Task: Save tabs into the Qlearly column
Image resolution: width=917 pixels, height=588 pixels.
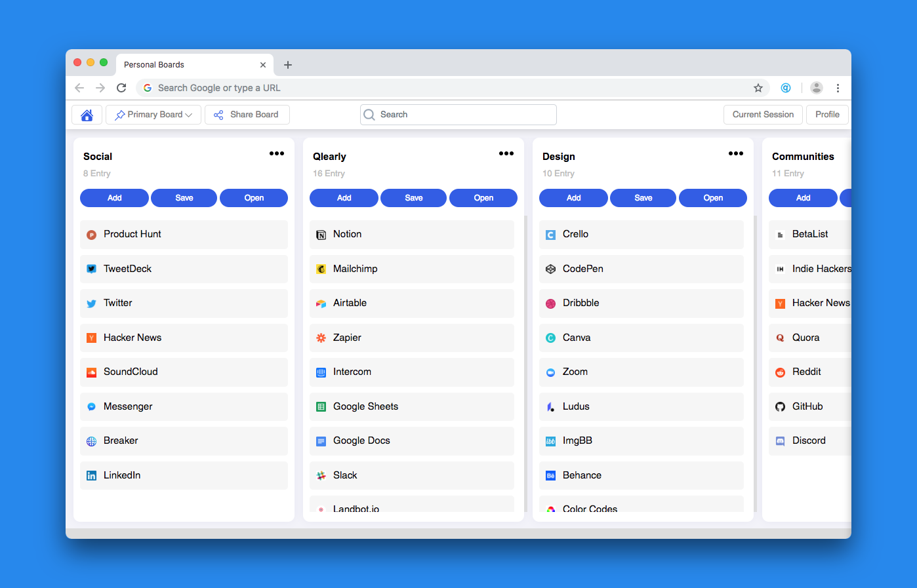Action: [413, 198]
